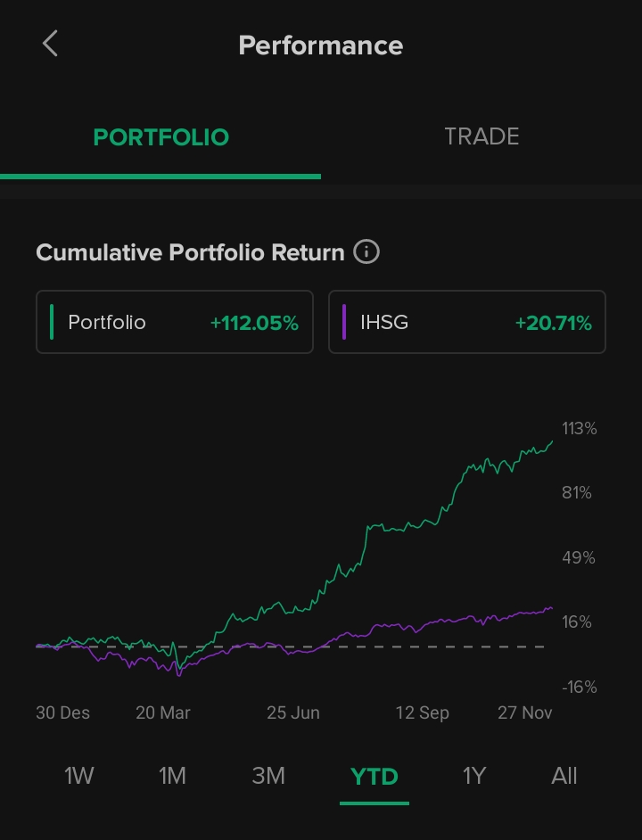The height and width of the screenshot is (840, 642).
Task: Tap the +112.05% portfolio return value
Action: click(x=254, y=323)
